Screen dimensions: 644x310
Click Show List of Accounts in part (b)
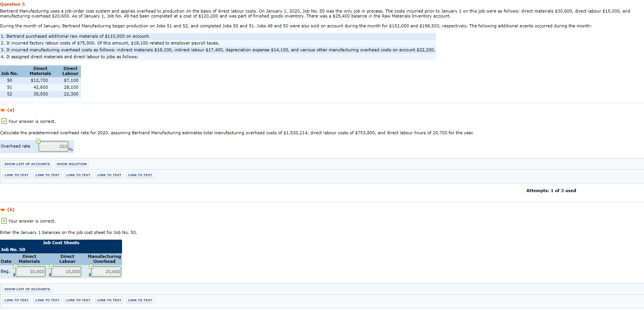tap(27, 289)
